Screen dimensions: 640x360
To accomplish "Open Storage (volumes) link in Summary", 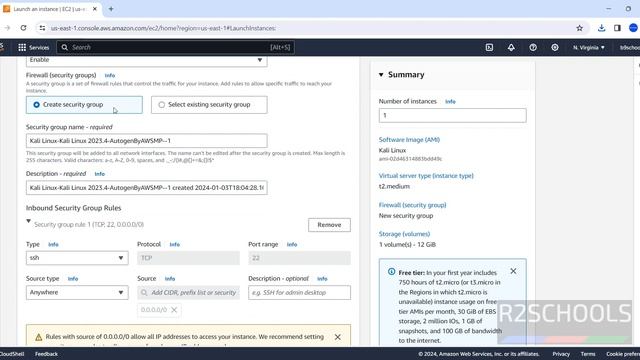I will 404,234.
